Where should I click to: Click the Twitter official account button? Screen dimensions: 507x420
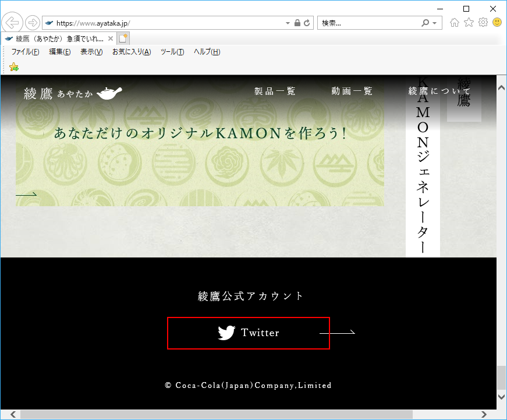249,333
